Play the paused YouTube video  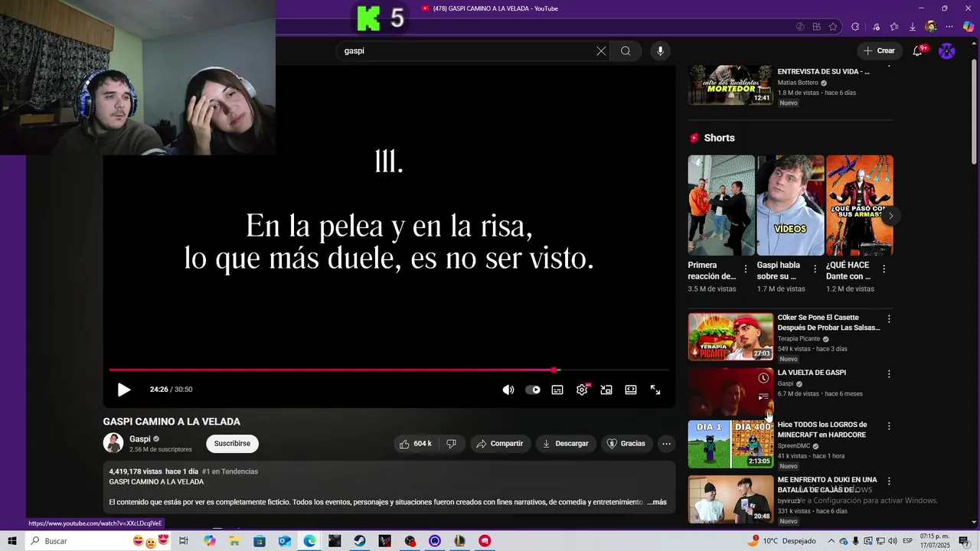pos(124,390)
